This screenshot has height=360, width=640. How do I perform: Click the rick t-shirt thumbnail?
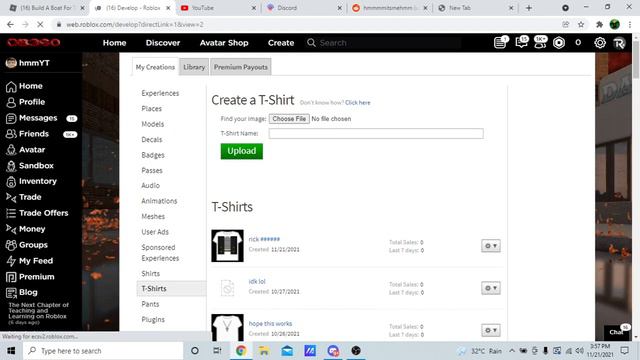[x=227, y=246]
